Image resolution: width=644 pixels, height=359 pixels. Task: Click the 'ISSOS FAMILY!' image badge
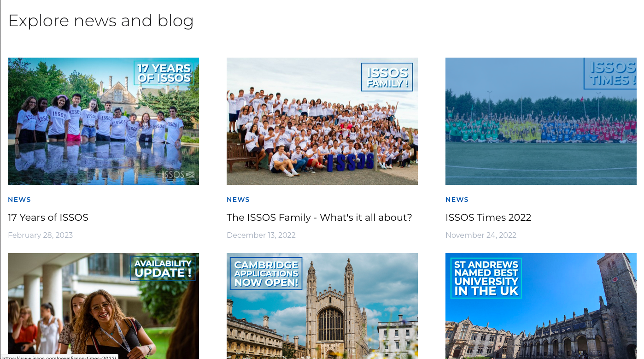(x=387, y=77)
